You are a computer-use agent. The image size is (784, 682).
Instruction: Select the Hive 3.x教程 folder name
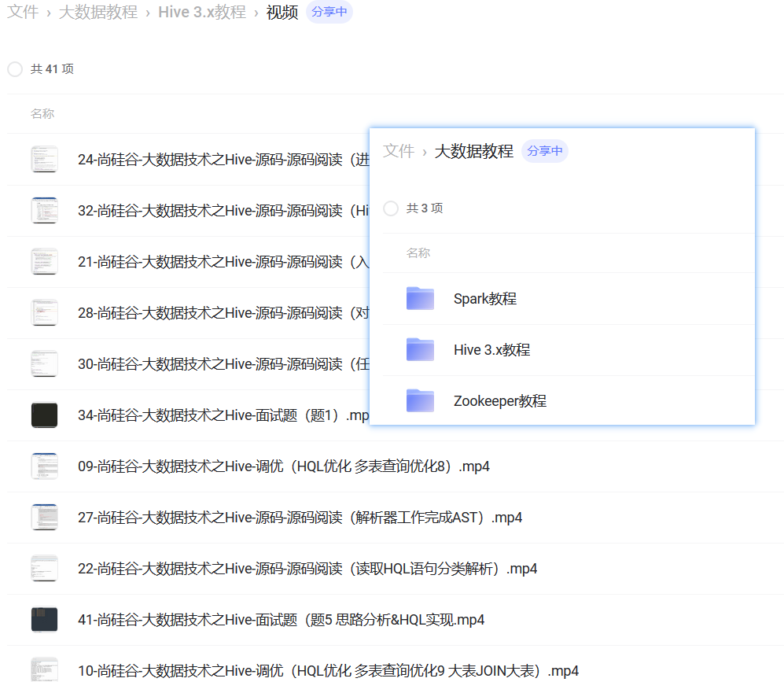coord(492,350)
